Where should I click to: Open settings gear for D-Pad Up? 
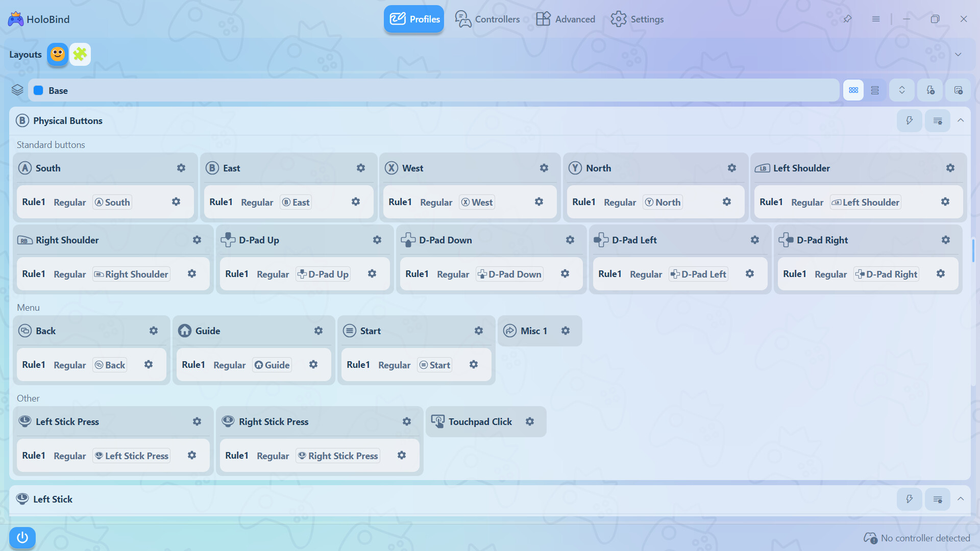(377, 240)
